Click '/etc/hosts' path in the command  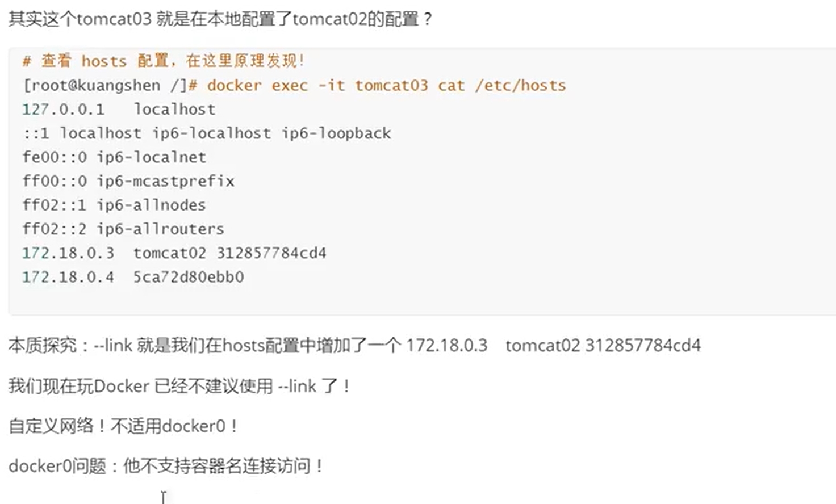[x=520, y=85]
